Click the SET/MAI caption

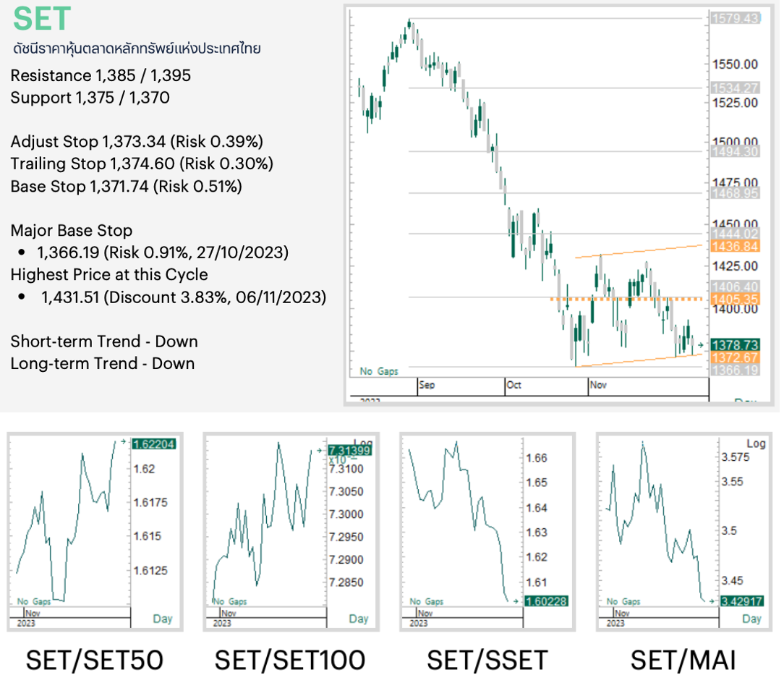[683, 660]
